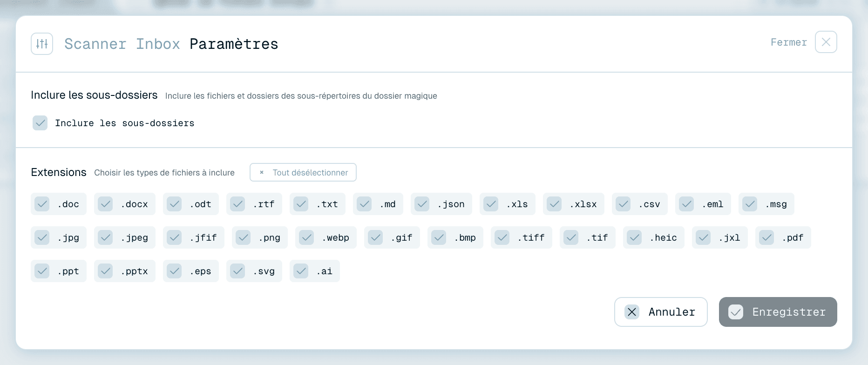Toggle the .eml extension checkbox

pyautogui.click(x=686, y=204)
